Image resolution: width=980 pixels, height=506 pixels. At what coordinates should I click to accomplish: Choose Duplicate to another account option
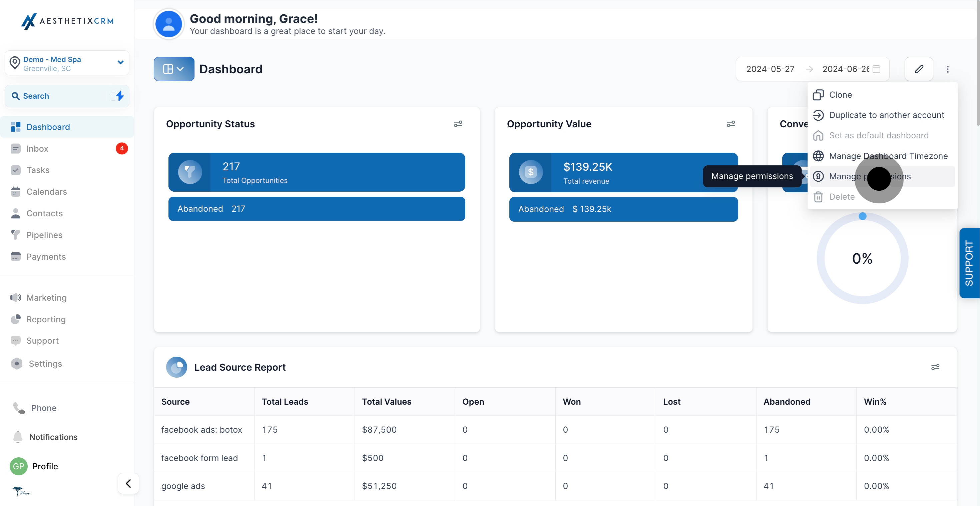coord(886,115)
